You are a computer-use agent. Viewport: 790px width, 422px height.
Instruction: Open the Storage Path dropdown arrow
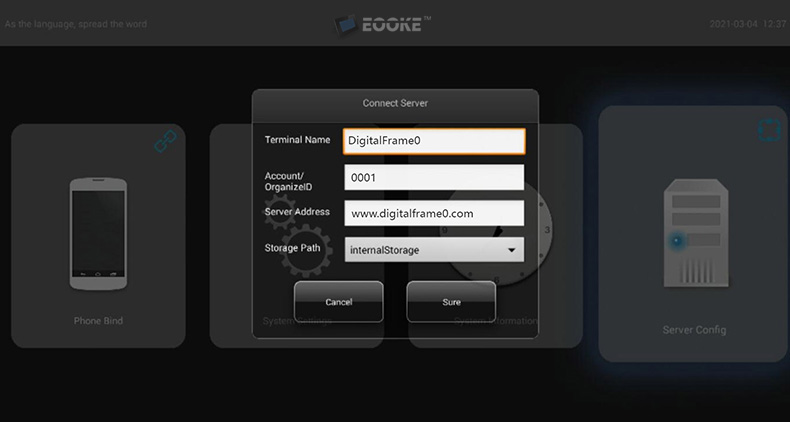[x=511, y=250]
